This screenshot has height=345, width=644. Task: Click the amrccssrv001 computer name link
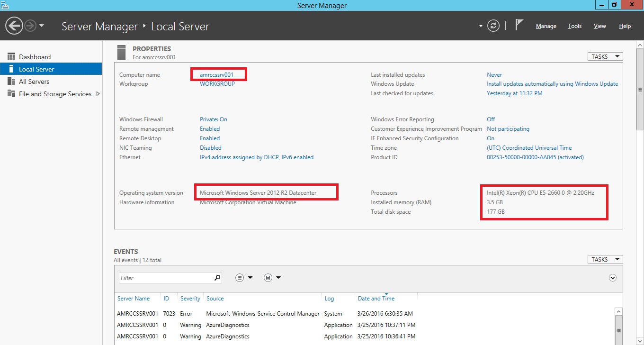coord(216,75)
